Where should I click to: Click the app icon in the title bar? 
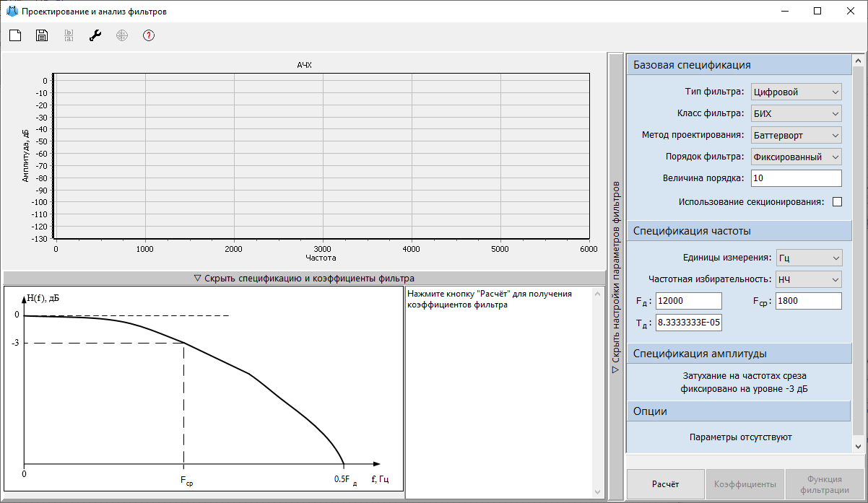12,12
